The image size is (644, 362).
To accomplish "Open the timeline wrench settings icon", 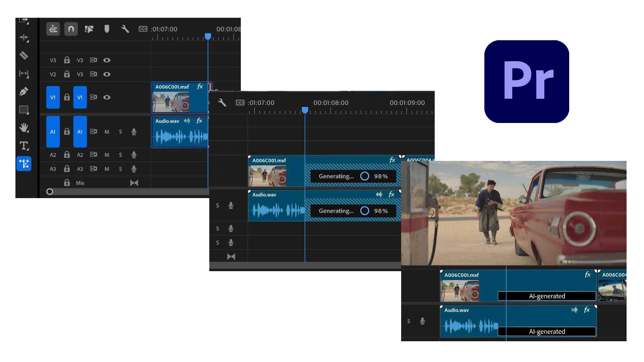I will pyautogui.click(x=125, y=29).
